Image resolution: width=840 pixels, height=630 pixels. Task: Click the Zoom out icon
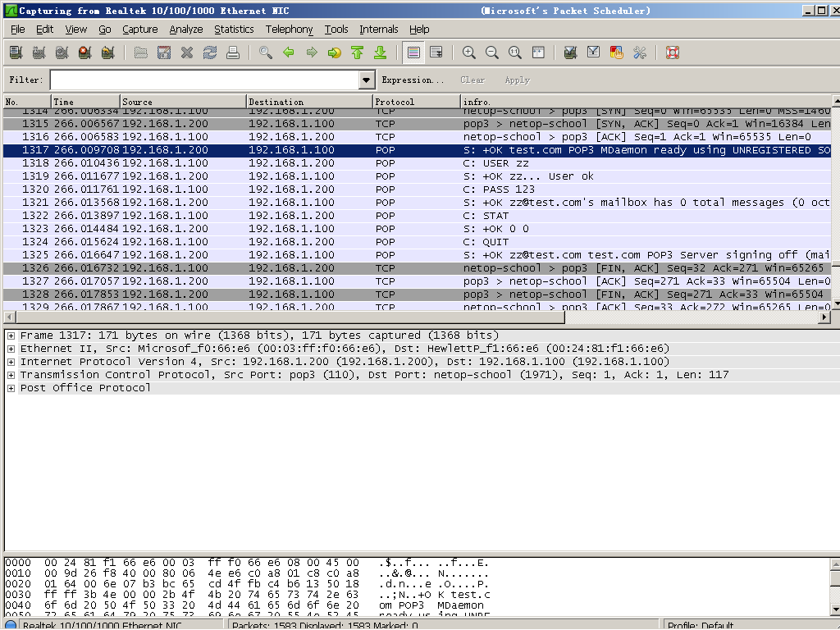(x=492, y=52)
